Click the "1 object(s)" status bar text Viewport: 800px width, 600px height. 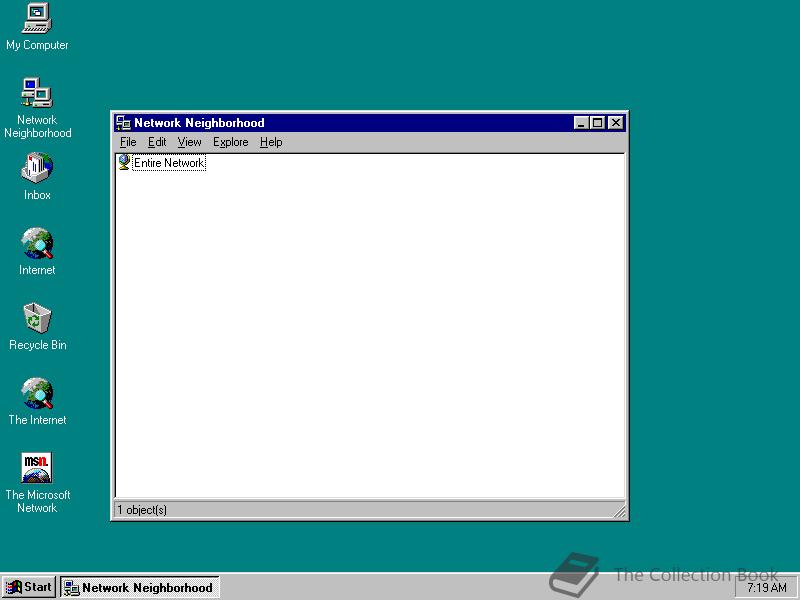click(142, 510)
